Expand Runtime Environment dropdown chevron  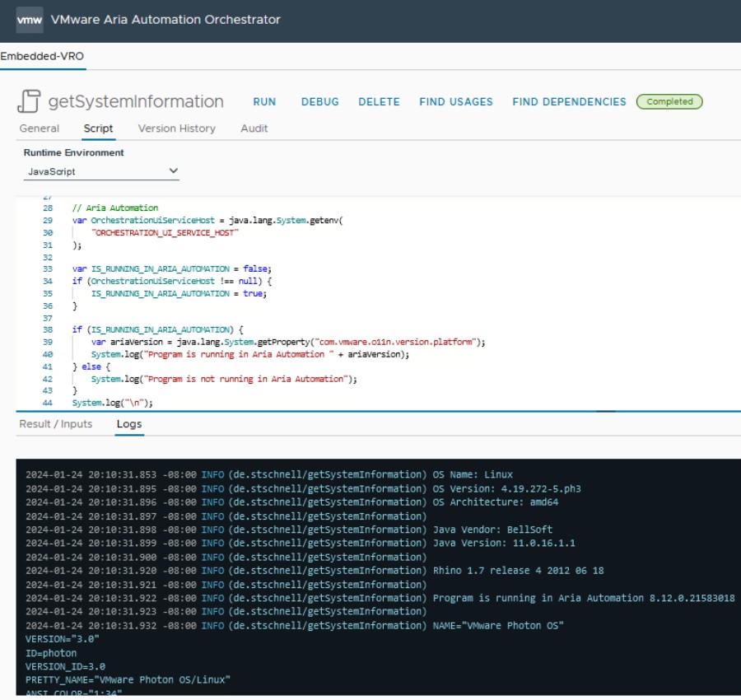(x=174, y=170)
